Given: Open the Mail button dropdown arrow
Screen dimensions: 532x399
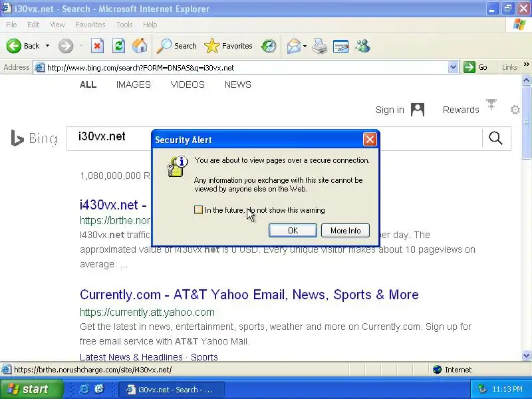Looking at the screenshot, I should (x=305, y=46).
